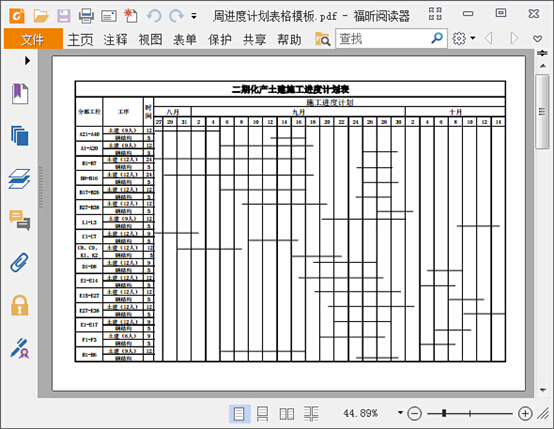This screenshot has width=554, height=429.
Task: Open the Layers panel
Action: tap(19, 179)
